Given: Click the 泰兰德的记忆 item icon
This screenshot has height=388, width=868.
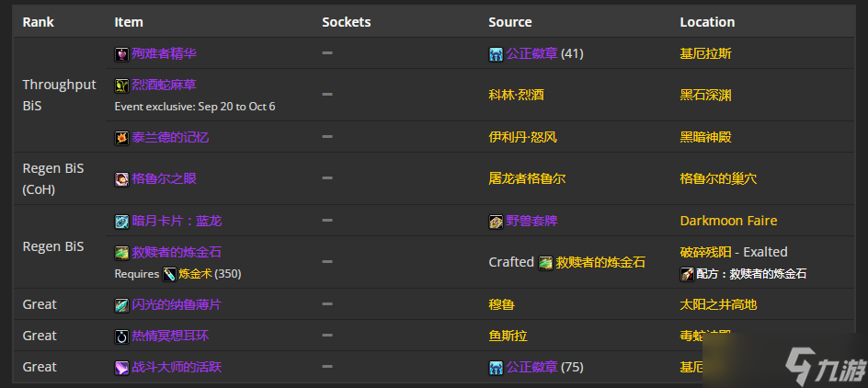Looking at the screenshot, I should tap(121, 138).
